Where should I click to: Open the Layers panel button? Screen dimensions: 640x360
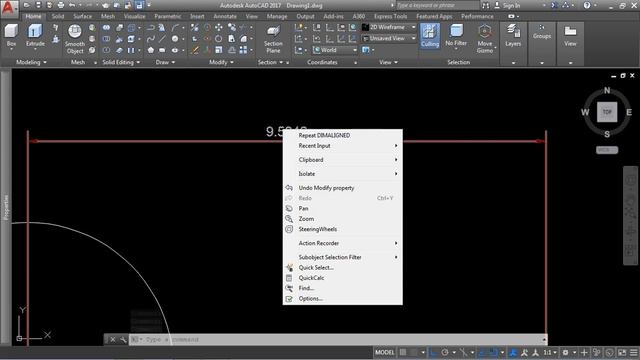(x=513, y=36)
